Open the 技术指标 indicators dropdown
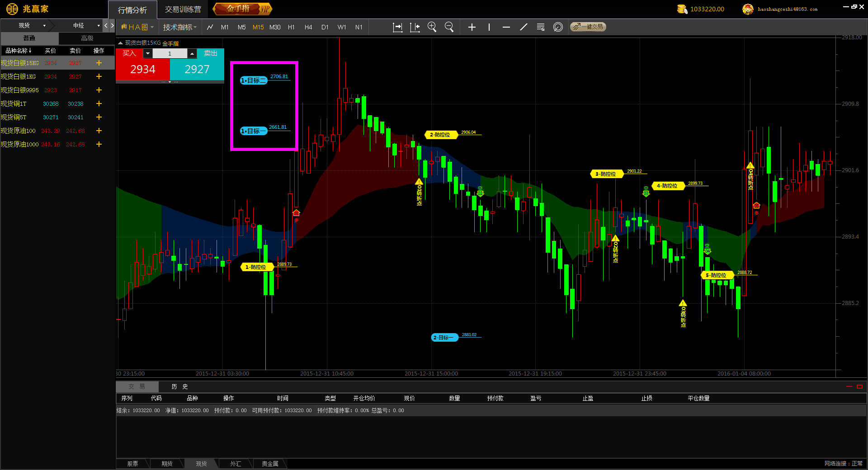This screenshot has width=868, height=470. pos(180,27)
